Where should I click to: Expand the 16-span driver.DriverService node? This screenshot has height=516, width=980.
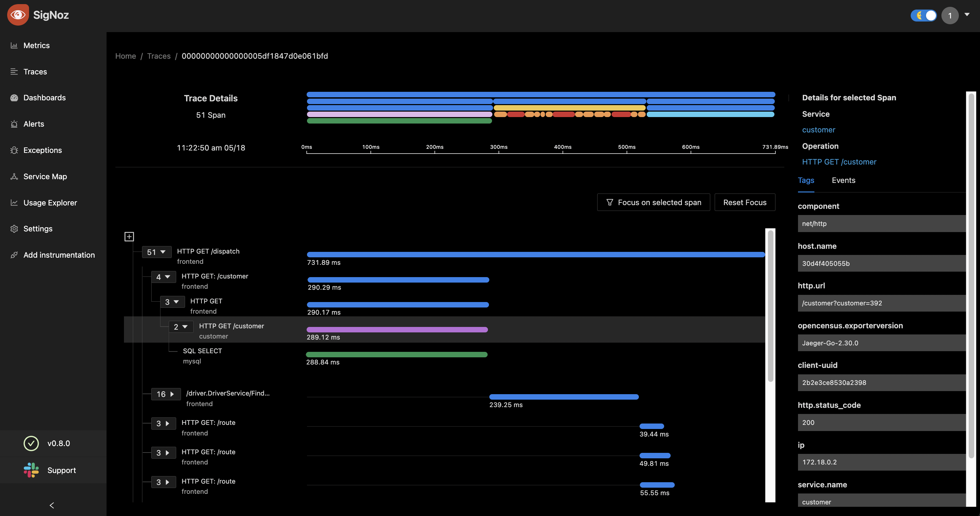point(166,394)
